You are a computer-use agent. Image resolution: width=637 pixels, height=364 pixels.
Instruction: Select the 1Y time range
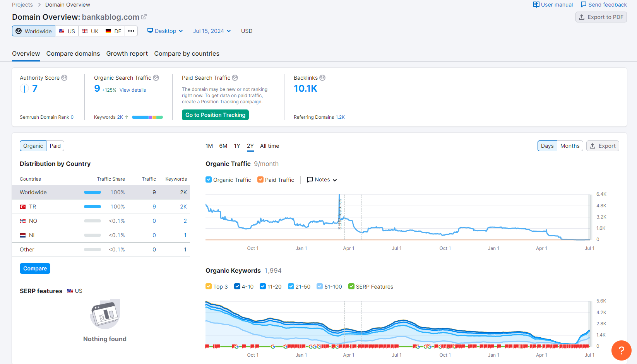pyautogui.click(x=237, y=146)
